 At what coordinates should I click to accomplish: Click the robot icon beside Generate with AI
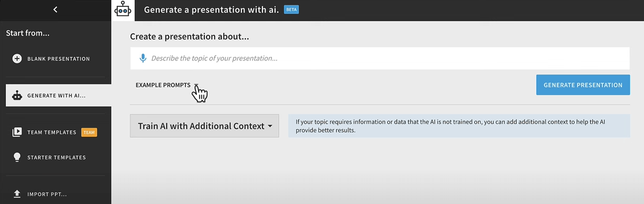(x=17, y=96)
